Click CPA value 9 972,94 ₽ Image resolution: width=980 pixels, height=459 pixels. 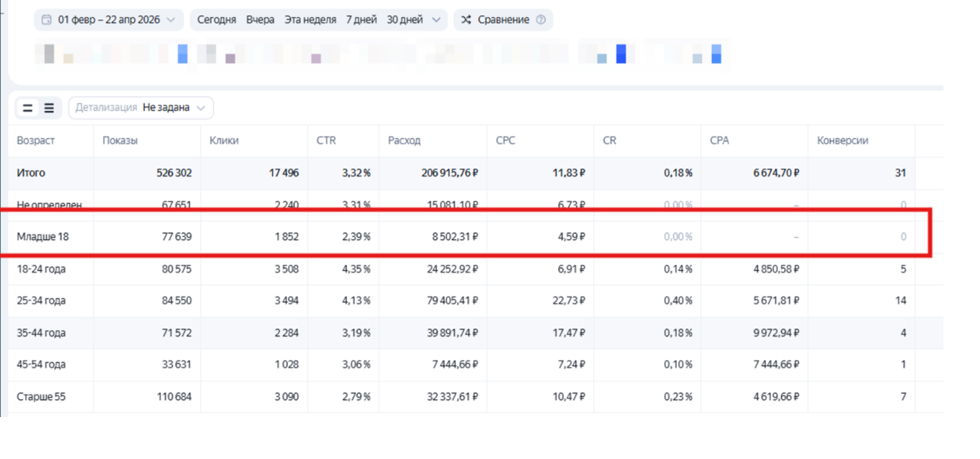click(x=776, y=332)
